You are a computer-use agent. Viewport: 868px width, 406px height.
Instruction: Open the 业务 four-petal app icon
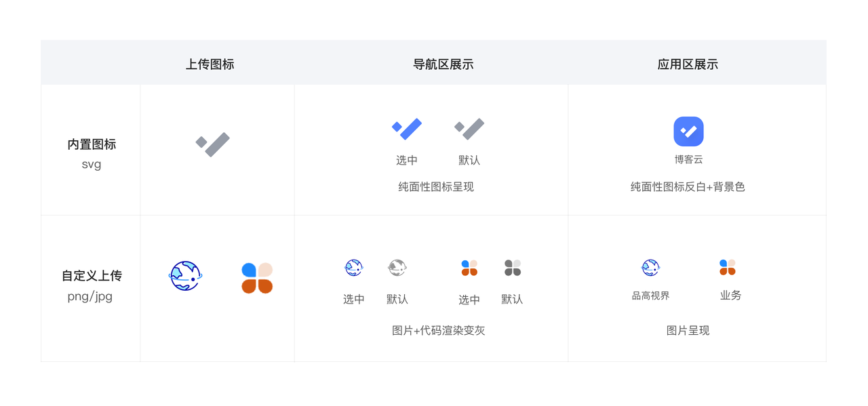tap(728, 267)
